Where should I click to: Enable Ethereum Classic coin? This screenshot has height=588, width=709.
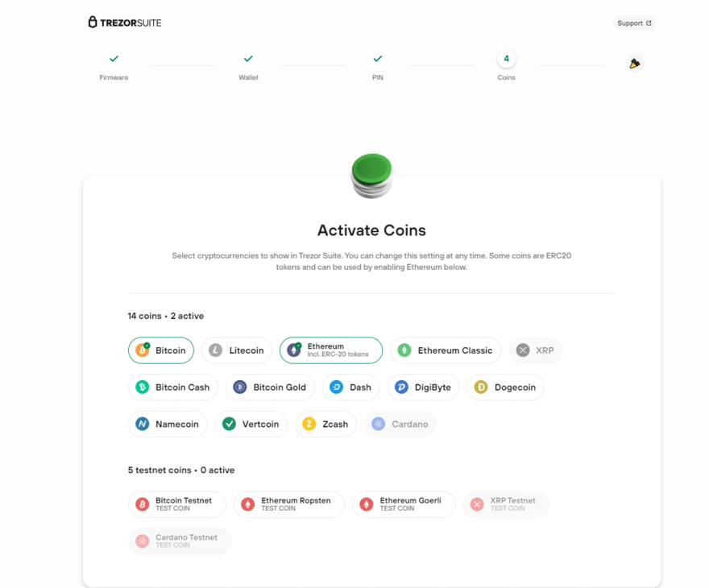coord(446,350)
